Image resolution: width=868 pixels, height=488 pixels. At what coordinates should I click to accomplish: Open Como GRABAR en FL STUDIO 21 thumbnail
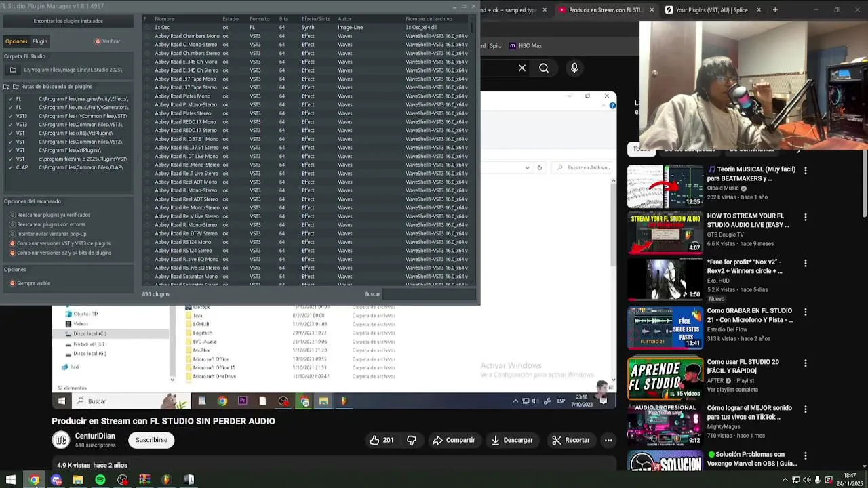point(665,327)
